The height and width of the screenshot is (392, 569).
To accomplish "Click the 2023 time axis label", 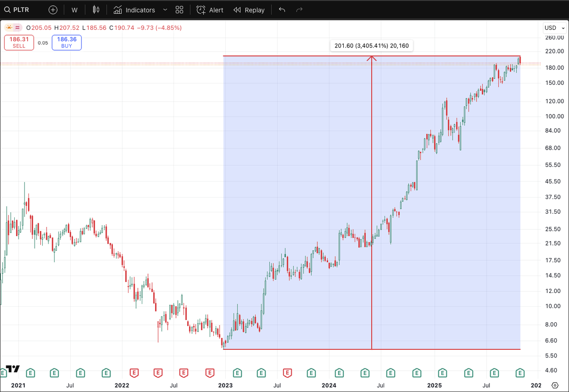I will coord(225,385).
